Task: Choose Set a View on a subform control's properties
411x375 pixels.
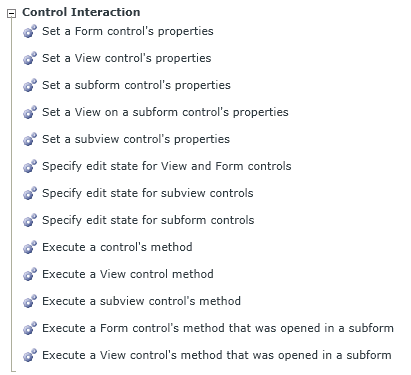Action: tap(165, 112)
